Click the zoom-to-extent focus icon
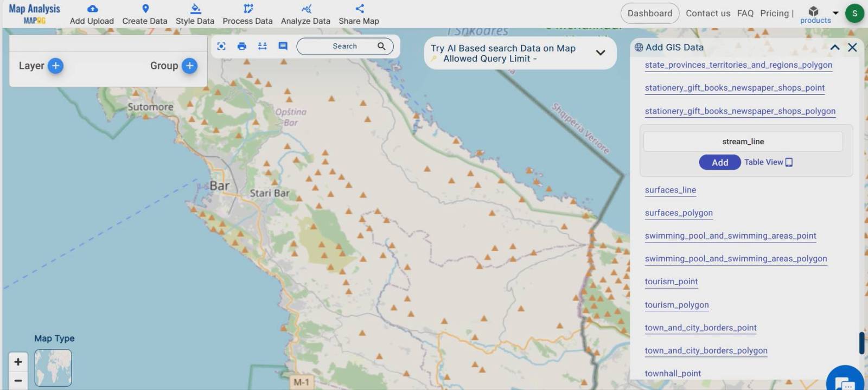The height and width of the screenshot is (390, 868). [x=221, y=46]
